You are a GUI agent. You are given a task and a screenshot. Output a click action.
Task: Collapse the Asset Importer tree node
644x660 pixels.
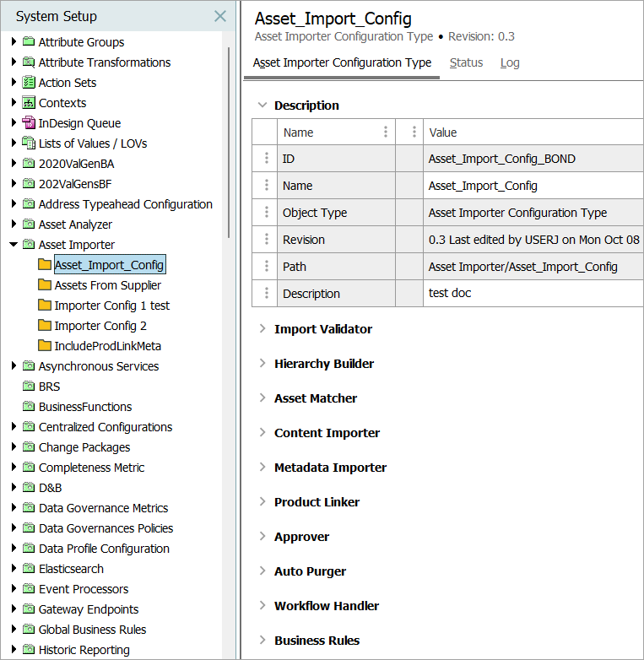click(x=14, y=245)
